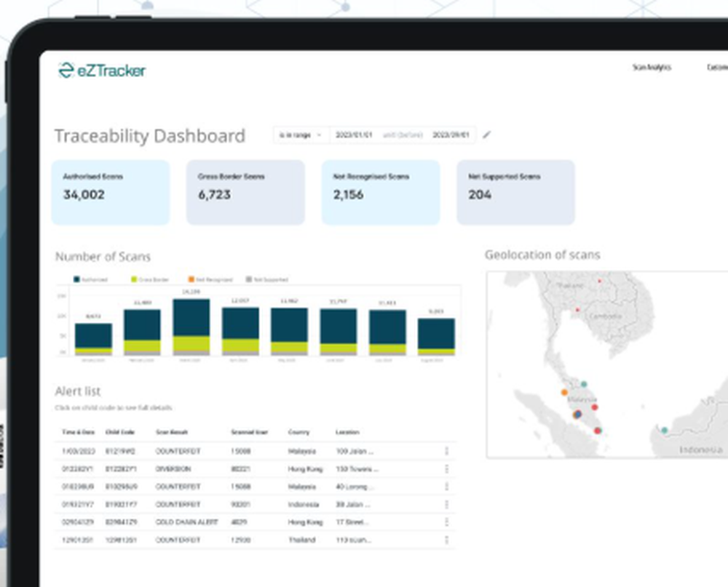Viewport: 728px width, 587px height.
Task: Click the orange scan marker on the map
Action: [564, 393]
